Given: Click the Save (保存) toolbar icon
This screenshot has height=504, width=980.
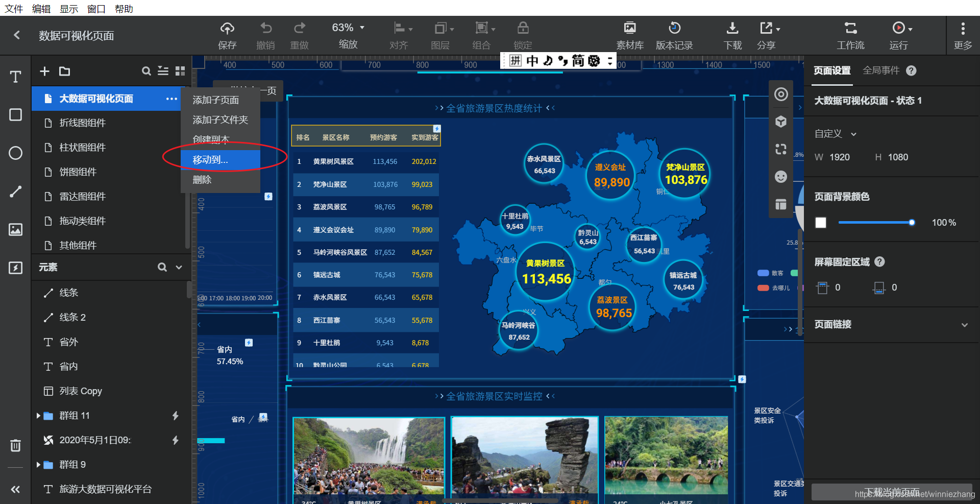Looking at the screenshot, I should tap(227, 35).
